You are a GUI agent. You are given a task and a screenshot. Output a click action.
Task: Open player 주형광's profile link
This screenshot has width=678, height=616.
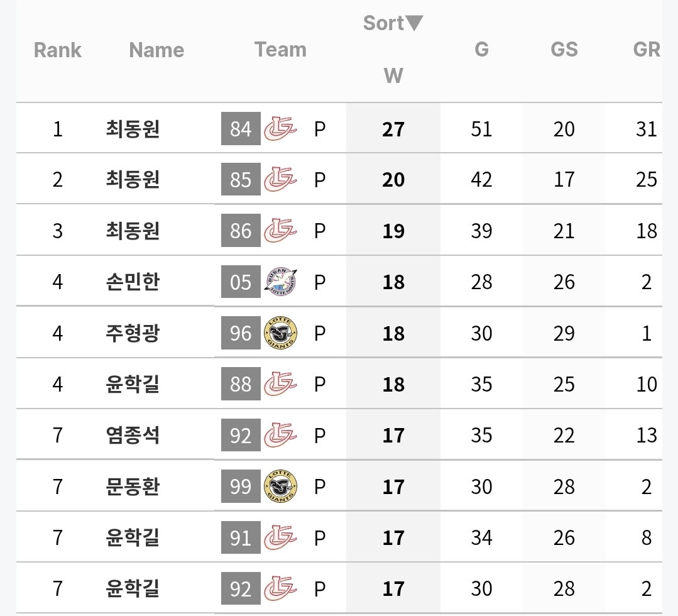click(x=133, y=333)
